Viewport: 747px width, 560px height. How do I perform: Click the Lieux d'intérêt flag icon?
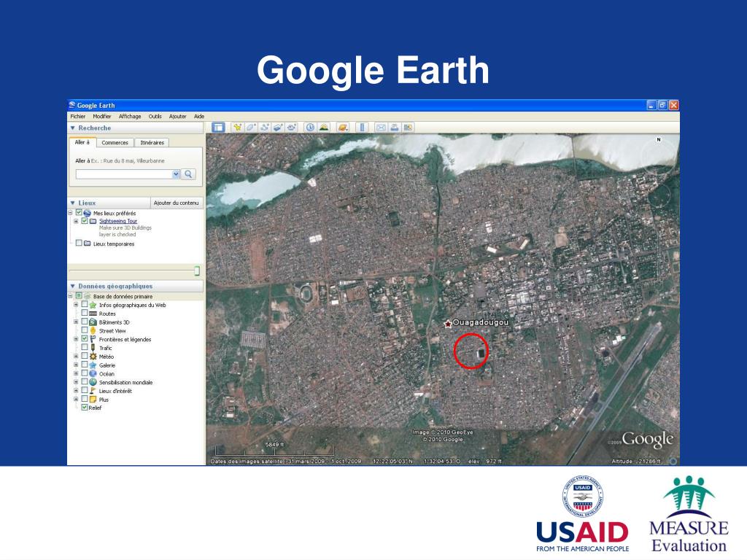pos(93,391)
